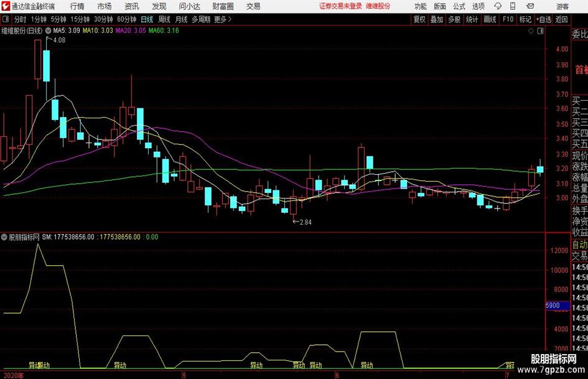Open the 行情 menu
Viewport: 588px width, 379px height.
click(77, 6)
